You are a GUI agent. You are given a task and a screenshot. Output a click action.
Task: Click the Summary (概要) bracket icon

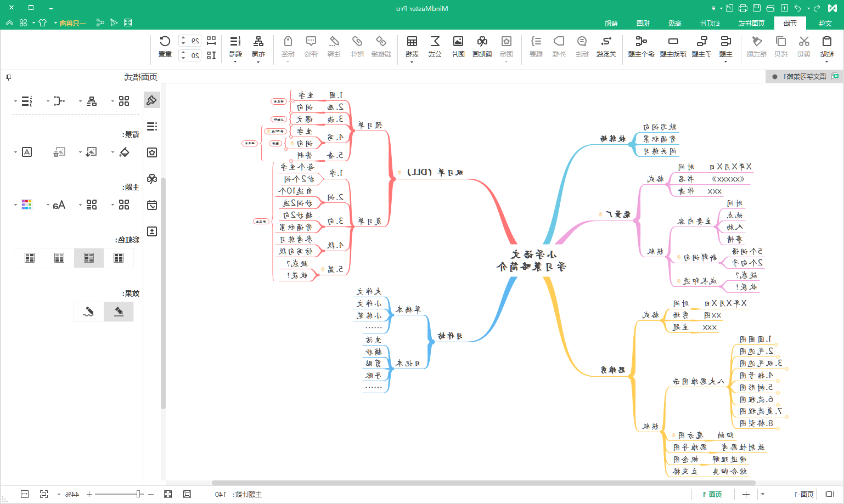pos(536,42)
